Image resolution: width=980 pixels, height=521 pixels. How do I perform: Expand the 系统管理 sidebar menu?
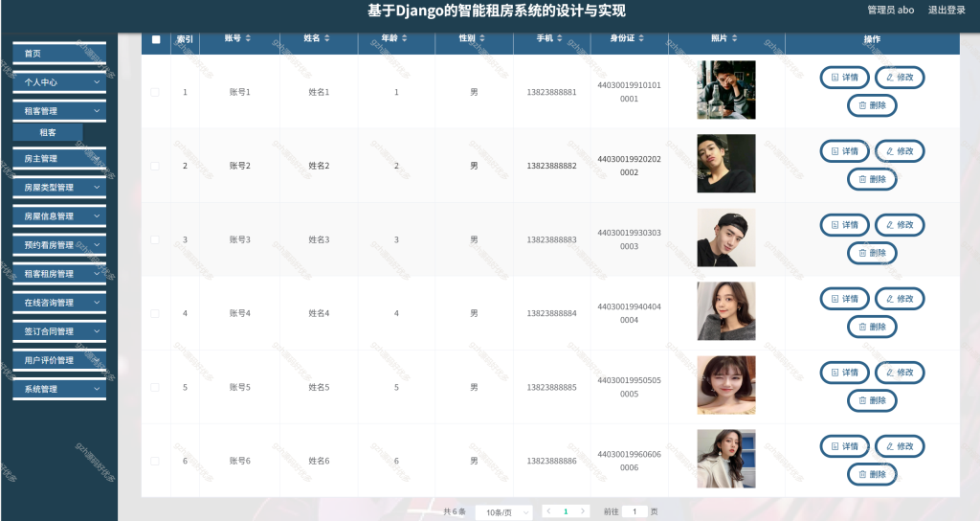tap(59, 389)
